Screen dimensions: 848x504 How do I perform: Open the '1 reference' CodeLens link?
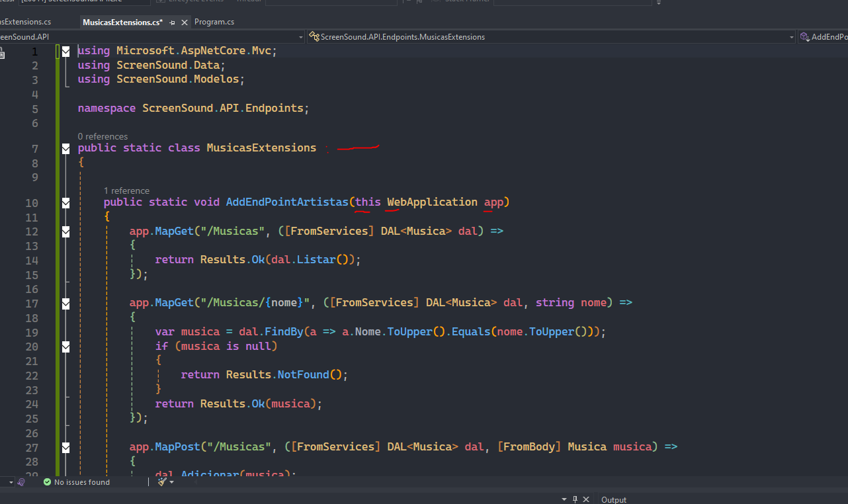[x=126, y=190]
